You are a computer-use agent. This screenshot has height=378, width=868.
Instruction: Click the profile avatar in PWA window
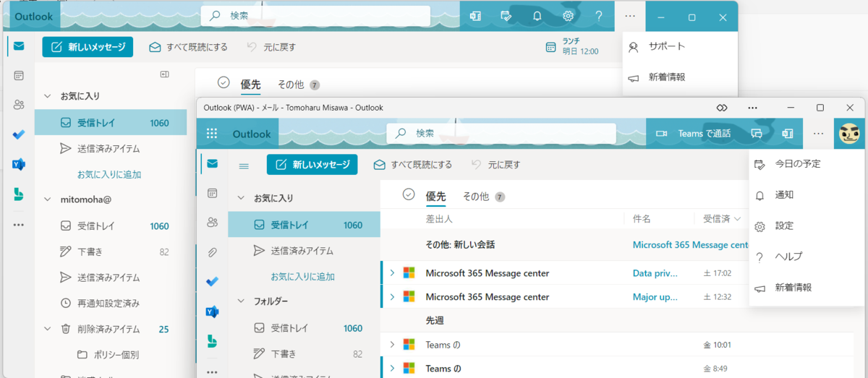pyautogui.click(x=849, y=134)
